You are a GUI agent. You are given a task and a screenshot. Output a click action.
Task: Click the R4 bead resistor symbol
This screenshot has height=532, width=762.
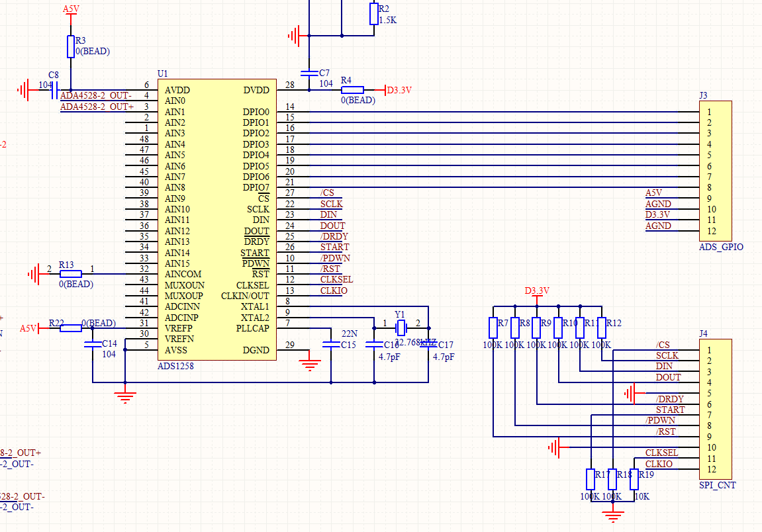pyautogui.click(x=352, y=90)
